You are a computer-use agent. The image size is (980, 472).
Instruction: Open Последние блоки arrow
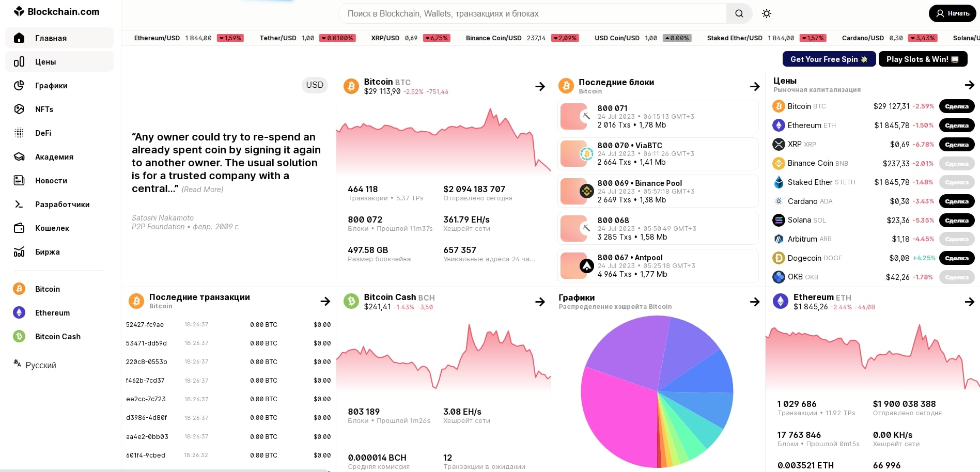[755, 86]
